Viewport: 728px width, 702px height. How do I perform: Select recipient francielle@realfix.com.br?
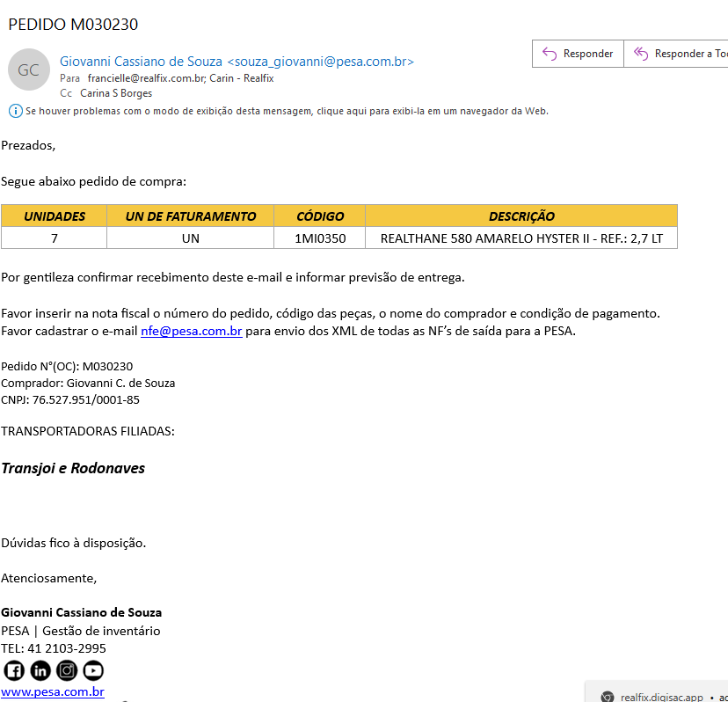coord(146,78)
